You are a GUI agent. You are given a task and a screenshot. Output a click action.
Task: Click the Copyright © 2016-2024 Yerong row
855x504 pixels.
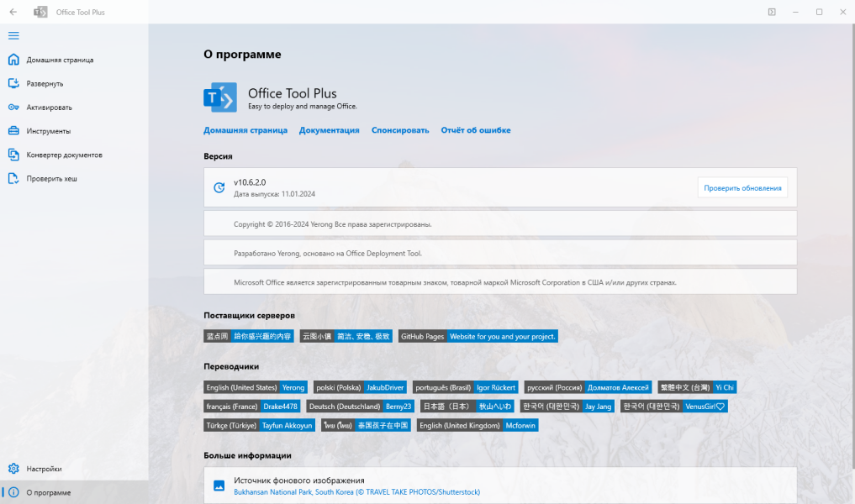500,224
